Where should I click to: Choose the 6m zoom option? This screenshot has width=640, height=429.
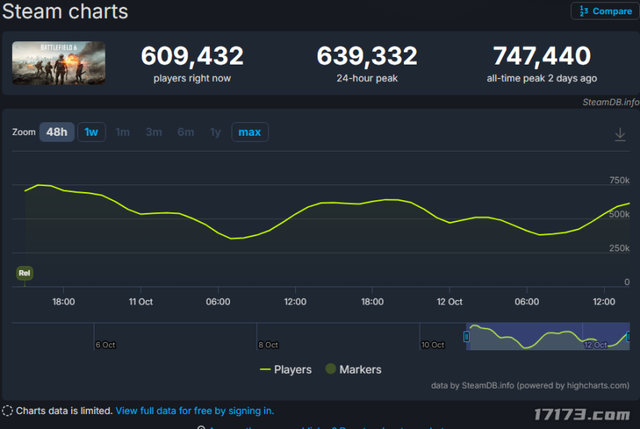[186, 132]
